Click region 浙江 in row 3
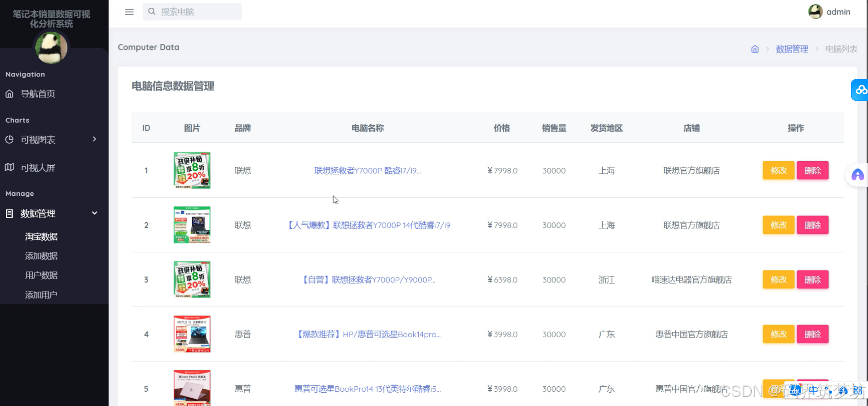Screen dimensions: 868x406 tap(607, 280)
